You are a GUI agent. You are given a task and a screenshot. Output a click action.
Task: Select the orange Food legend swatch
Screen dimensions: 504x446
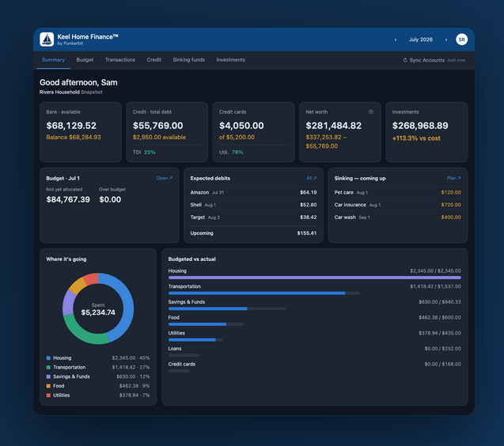48,386
